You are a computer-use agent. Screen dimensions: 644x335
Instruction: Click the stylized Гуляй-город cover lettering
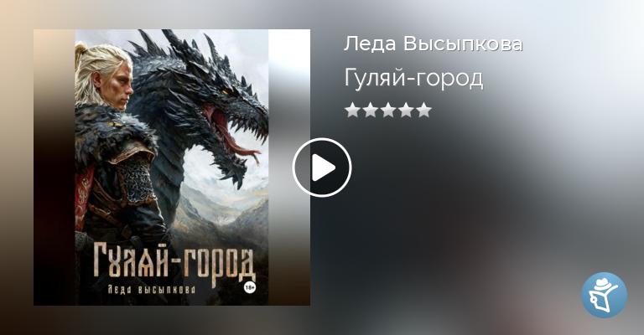(174, 263)
